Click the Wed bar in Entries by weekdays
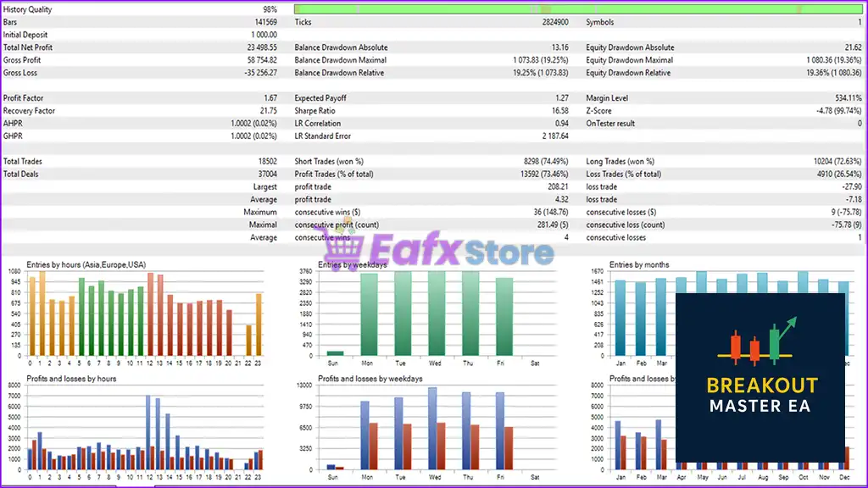 pos(437,313)
